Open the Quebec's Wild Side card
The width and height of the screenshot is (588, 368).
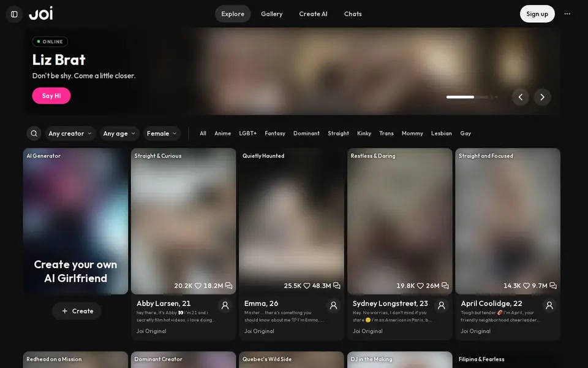pyautogui.click(x=292, y=360)
